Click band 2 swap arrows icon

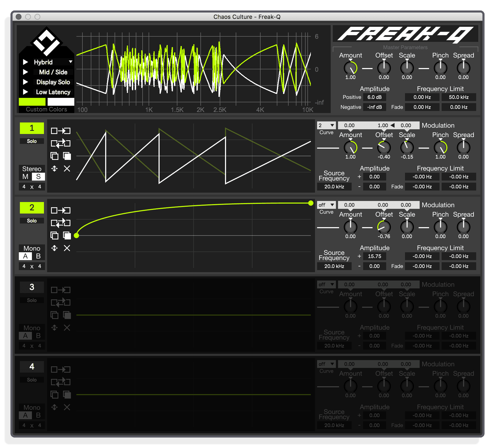click(60, 223)
